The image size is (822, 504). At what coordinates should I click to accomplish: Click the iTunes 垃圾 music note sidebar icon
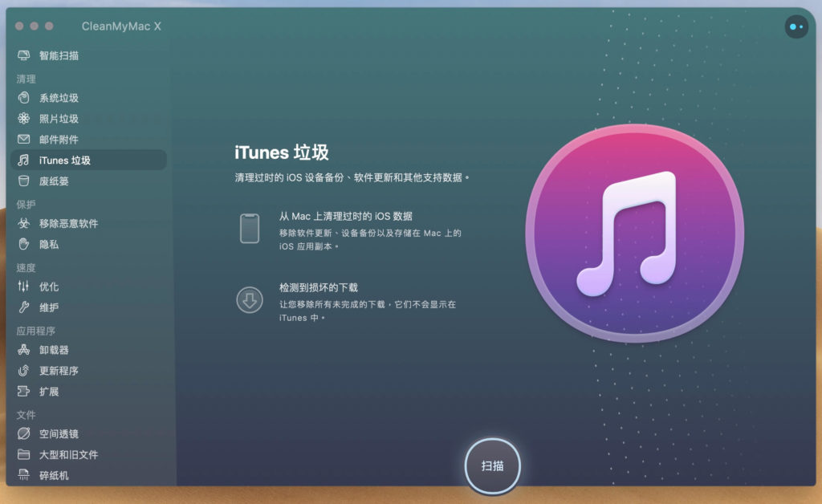[23, 161]
